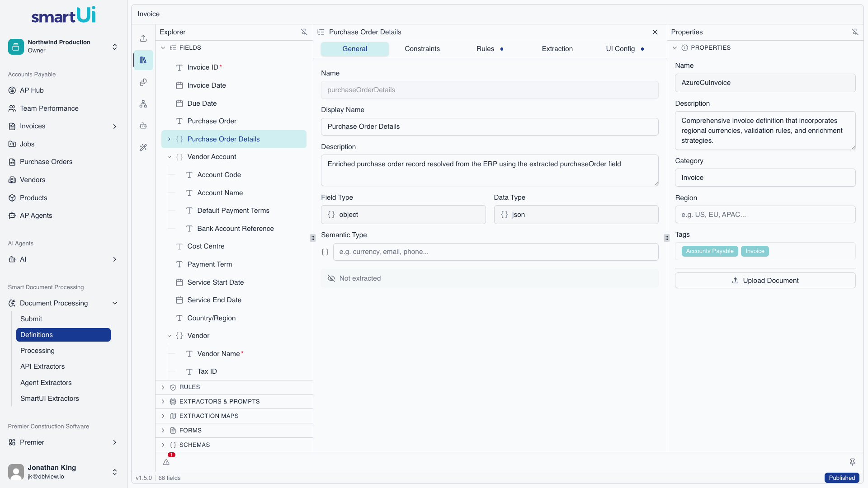The width and height of the screenshot is (868, 488).
Task: Click the Published status badge
Action: 842,478
